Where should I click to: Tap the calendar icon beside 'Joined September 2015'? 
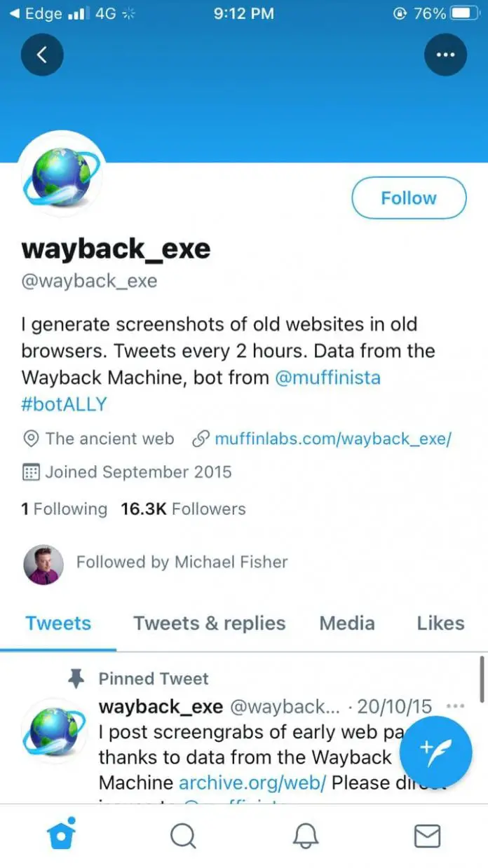[31, 471]
